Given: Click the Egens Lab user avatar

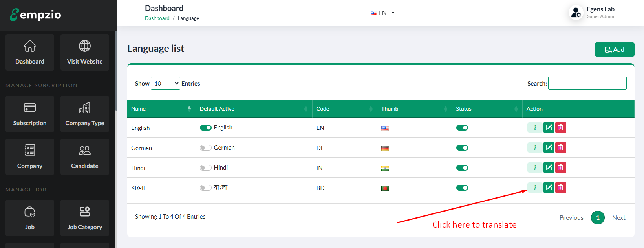Looking at the screenshot, I should point(576,13).
